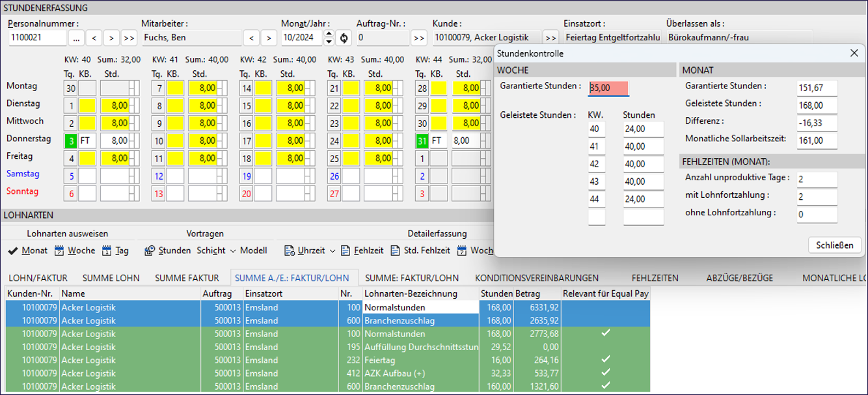Click Stunden value for KW 44 in Stundenkontrolle

(x=643, y=199)
